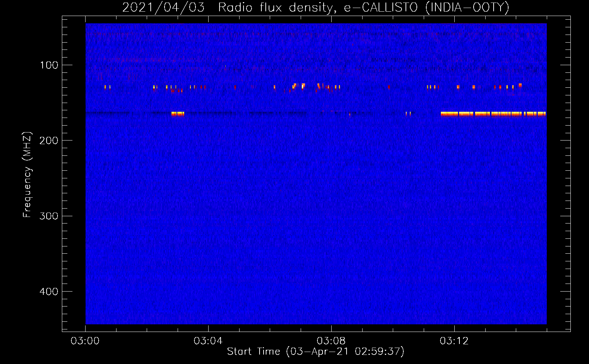Click the "Frequency (MHZ)" axis label
The width and height of the screenshot is (589, 364).
(27, 175)
